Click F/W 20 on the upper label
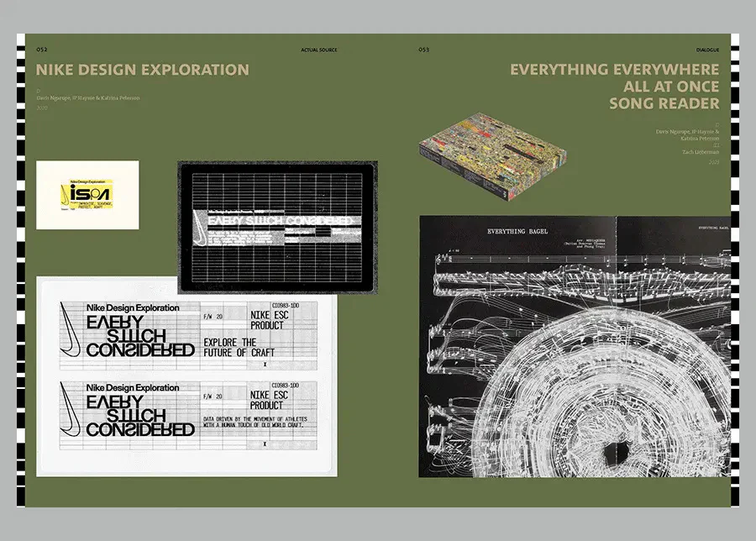The image size is (756, 541). (213, 317)
